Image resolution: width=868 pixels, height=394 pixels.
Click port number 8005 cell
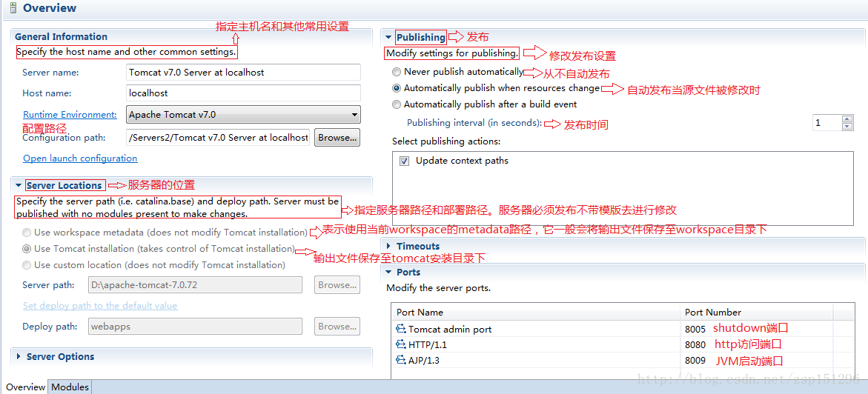pyautogui.click(x=695, y=330)
